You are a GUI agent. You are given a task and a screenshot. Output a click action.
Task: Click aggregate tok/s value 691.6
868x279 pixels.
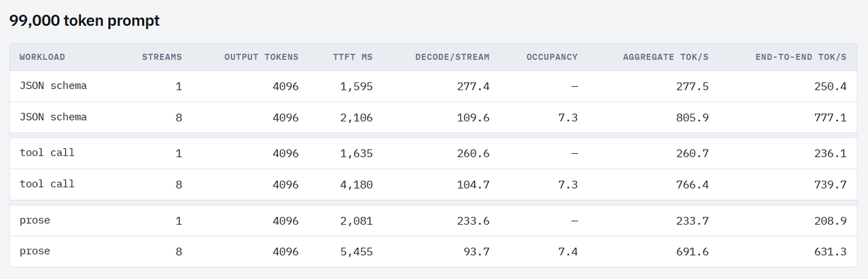[693, 252]
